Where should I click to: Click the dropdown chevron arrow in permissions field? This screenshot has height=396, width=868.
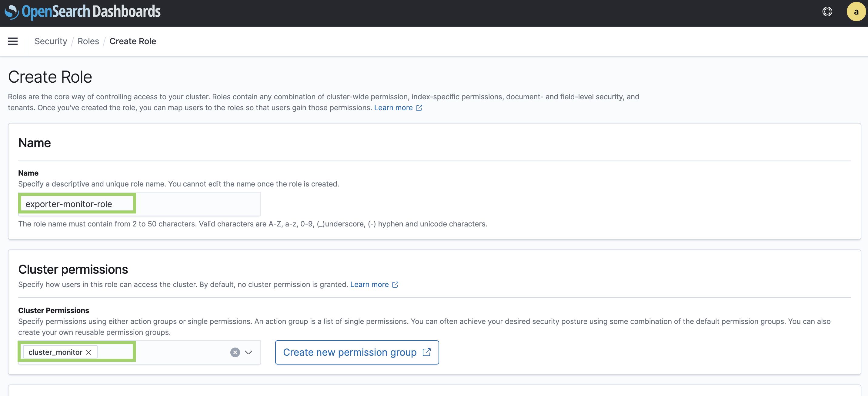coord(249,352)
